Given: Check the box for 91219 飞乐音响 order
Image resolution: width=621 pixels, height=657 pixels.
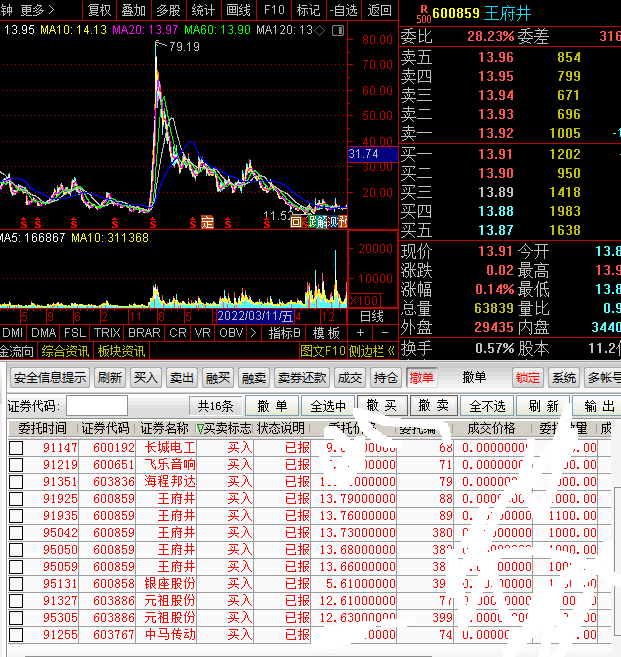Looking at the screenshot, I should 16,465.
